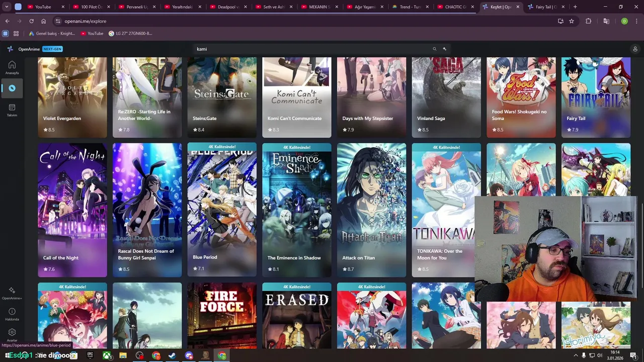
Task: Open Fairy Tail anime card
Action: 596,97
